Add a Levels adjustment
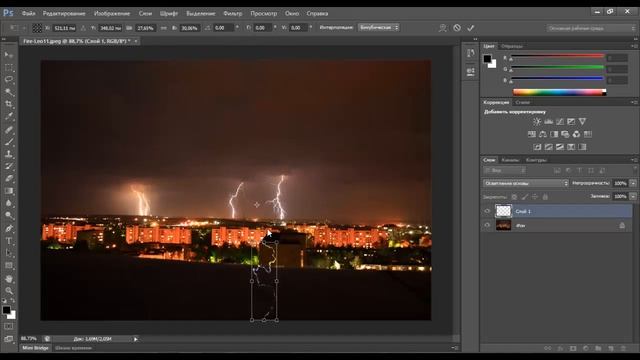640x360 pixels. pyautogui.click(x=548, y=121)
